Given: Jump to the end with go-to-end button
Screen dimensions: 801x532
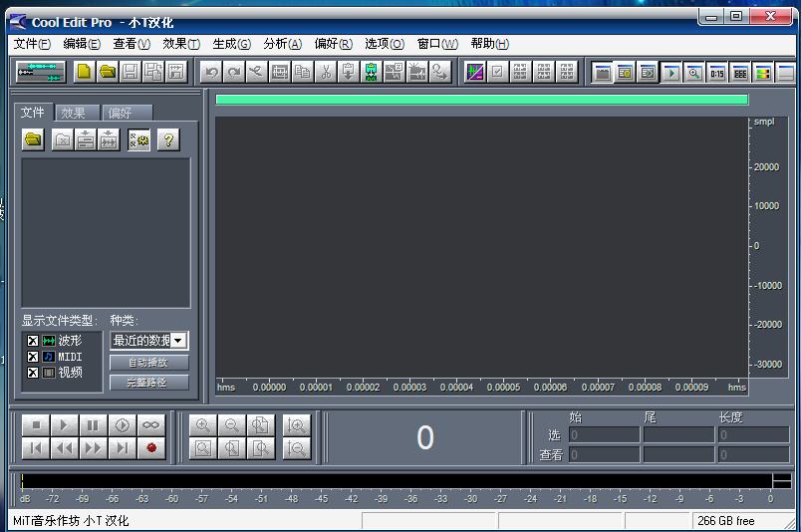Looking at the screenshot, I should (x=123, y=448).
